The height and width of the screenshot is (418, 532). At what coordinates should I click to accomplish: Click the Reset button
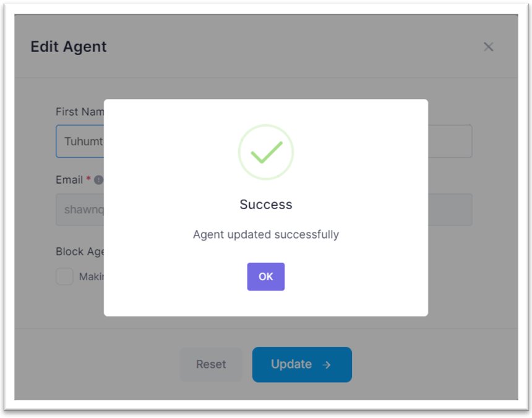click(x=211, y=365)
